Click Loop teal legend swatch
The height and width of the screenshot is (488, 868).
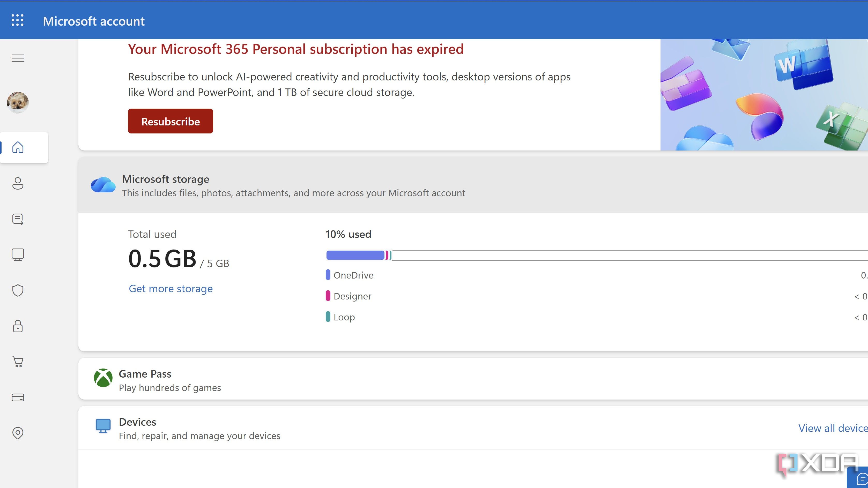click(328, 317)
